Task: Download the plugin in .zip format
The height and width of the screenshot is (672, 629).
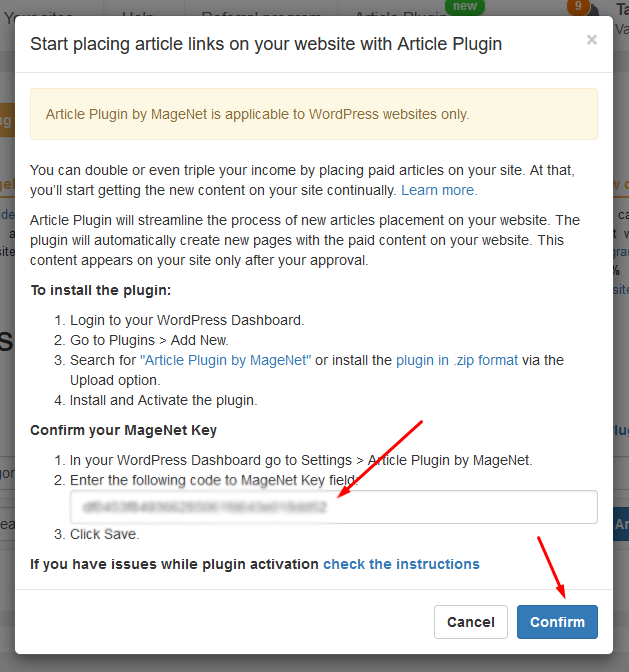Action: pos(457,360)
